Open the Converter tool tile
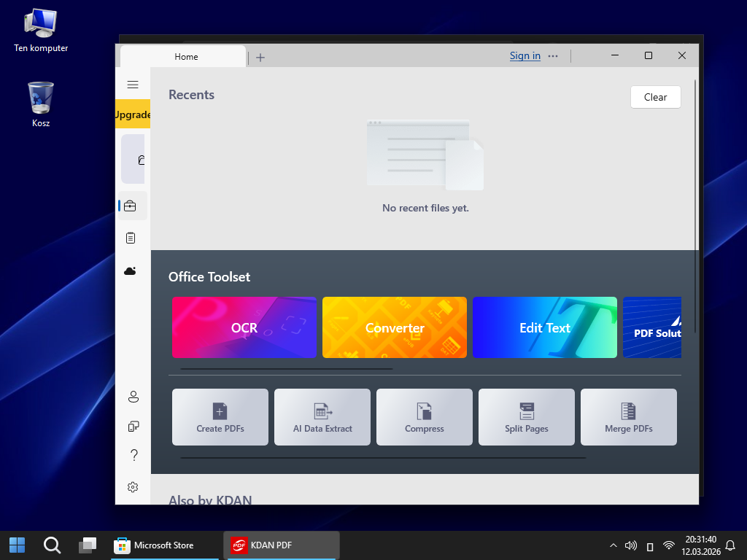The width and height of the screenshot is (747, 560). click(394, 327)
